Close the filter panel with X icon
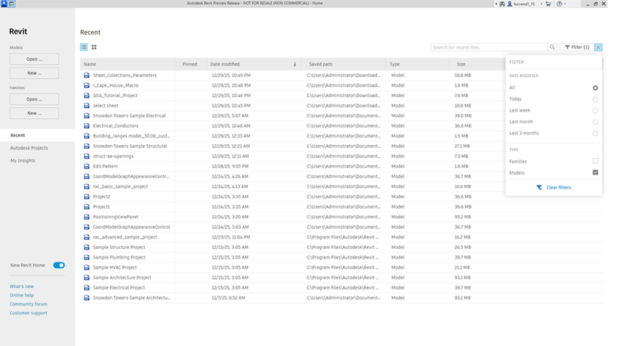Screen dimensions: 644x346 coord(598,47)
